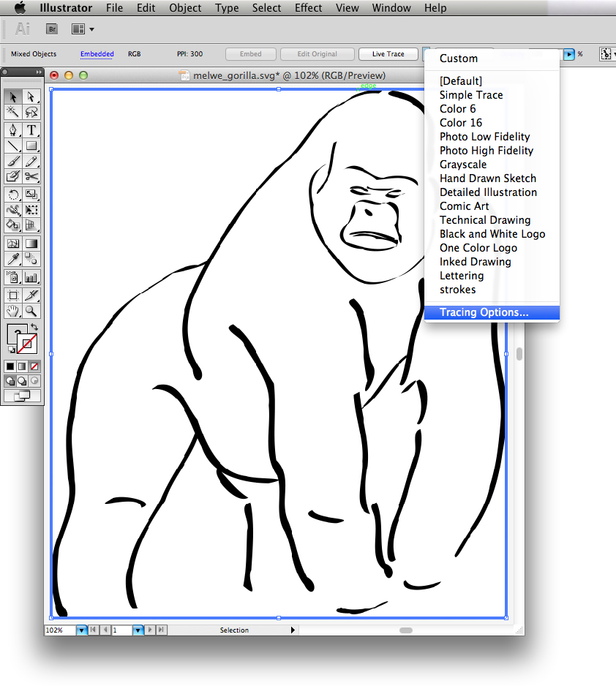This screenshot has width=616, height=686.
Task: Click the black fill color swatch
Action: pos(10,366)
